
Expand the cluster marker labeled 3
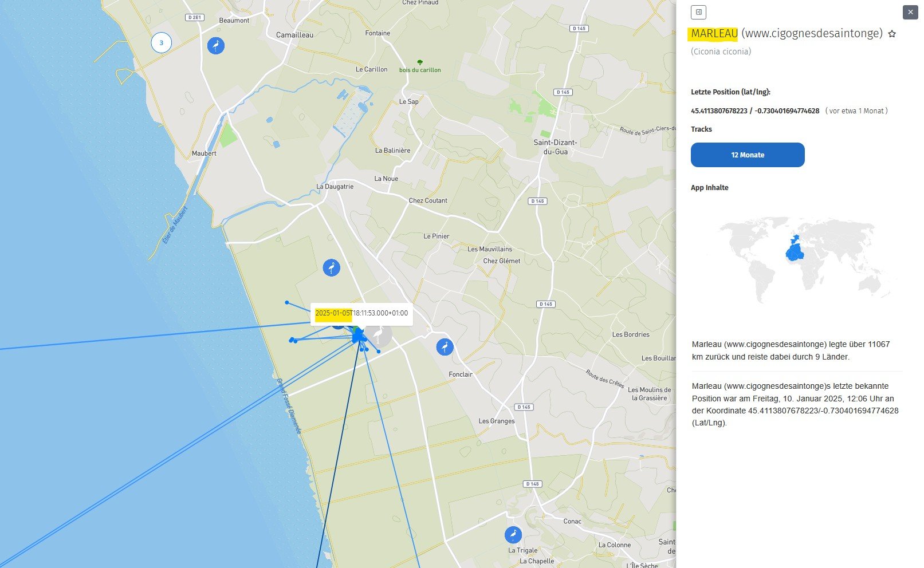coord(161,43)
